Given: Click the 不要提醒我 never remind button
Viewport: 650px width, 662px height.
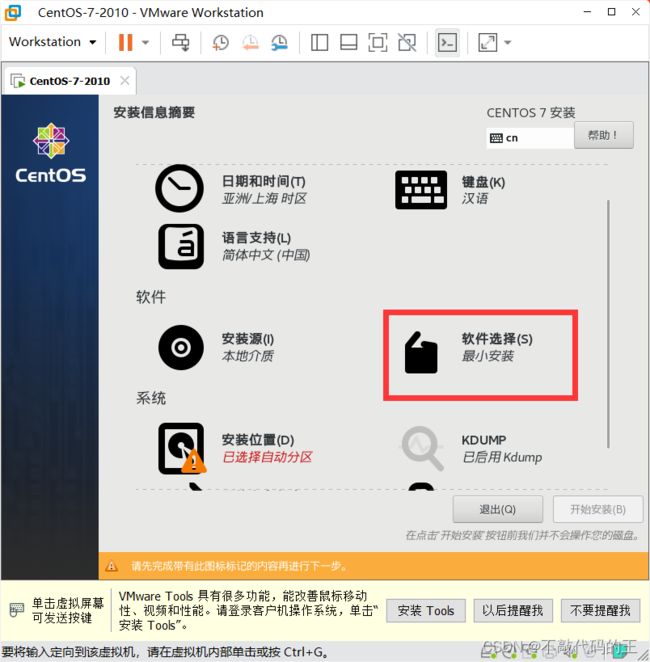Looking at the screenshot, I should (600, 610).
